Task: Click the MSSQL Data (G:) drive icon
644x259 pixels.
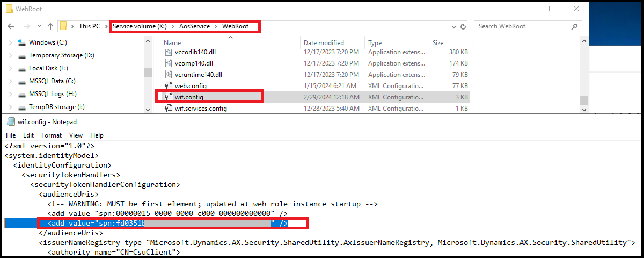Action: coord(21,81)
